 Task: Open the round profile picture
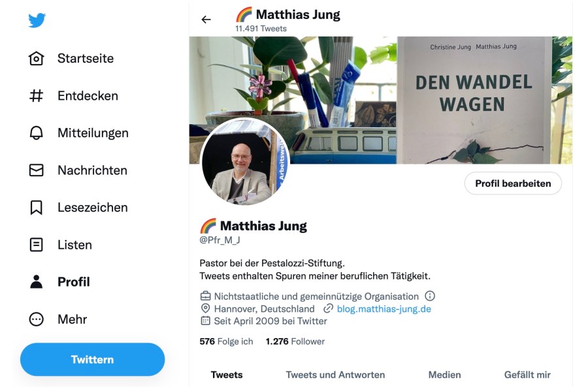(x=244, y=163)
